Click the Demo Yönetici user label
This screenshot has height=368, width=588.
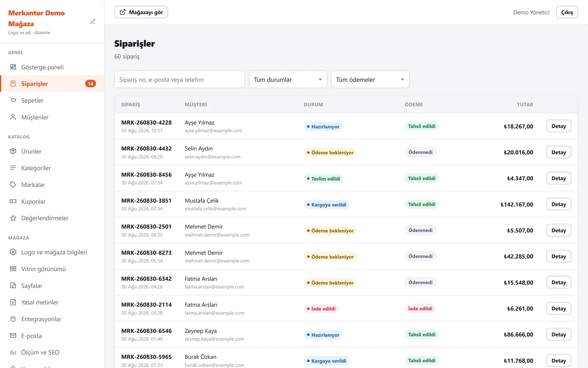click(x=531, y=12)
